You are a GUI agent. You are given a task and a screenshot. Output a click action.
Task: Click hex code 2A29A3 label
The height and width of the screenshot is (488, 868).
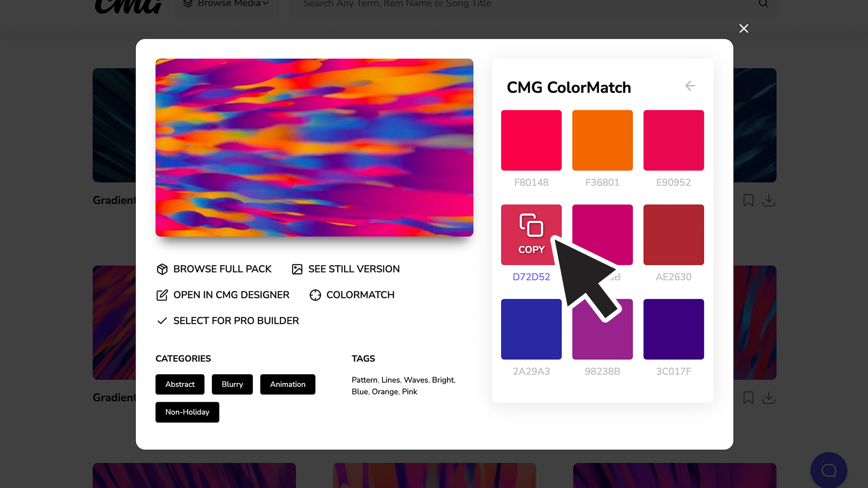point(531,371)
